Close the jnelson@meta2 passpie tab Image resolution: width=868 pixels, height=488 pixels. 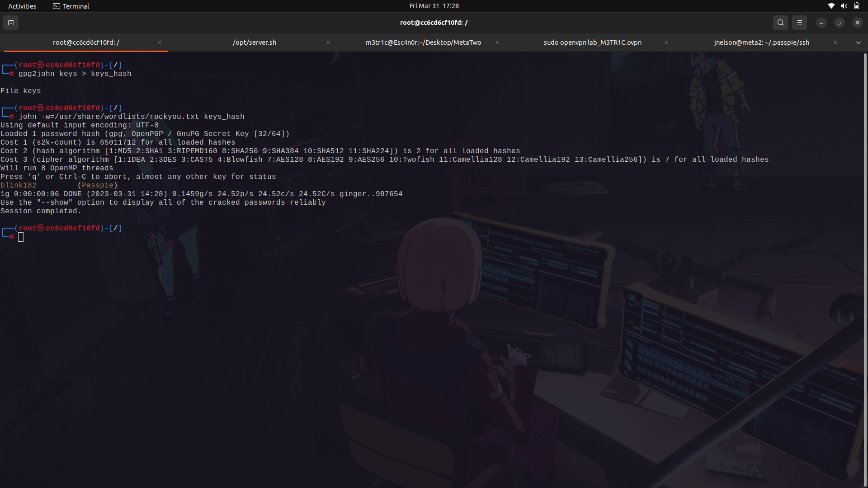[835, 42]
